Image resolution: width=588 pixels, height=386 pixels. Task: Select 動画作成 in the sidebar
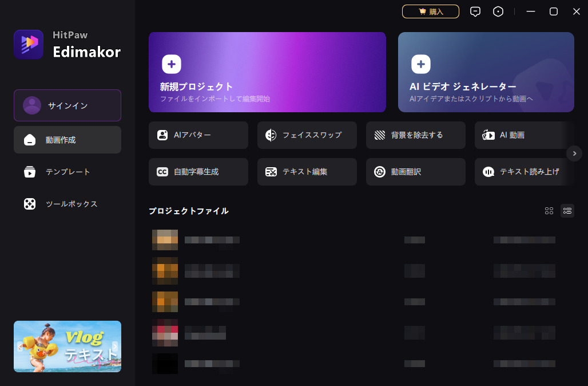67,140
